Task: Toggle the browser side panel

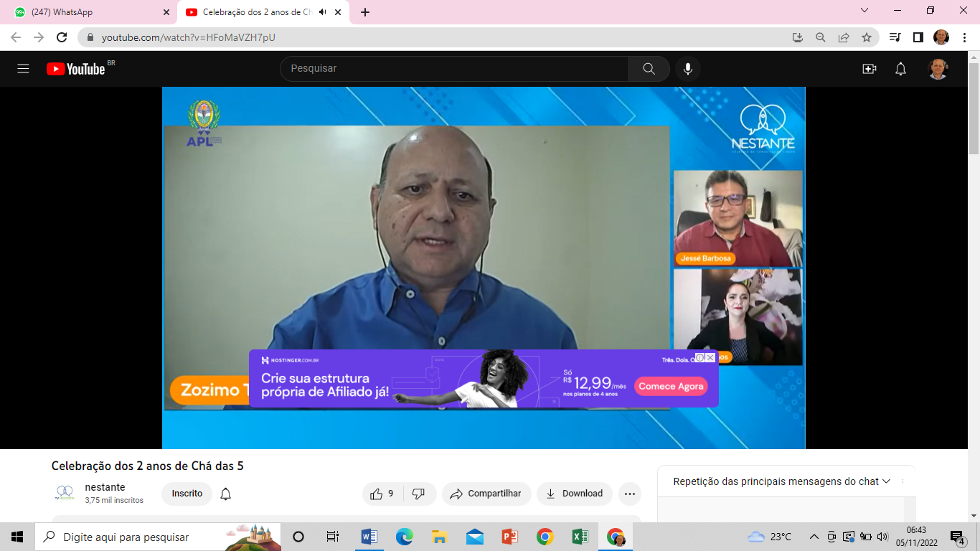Action: [x=918, y=37]
